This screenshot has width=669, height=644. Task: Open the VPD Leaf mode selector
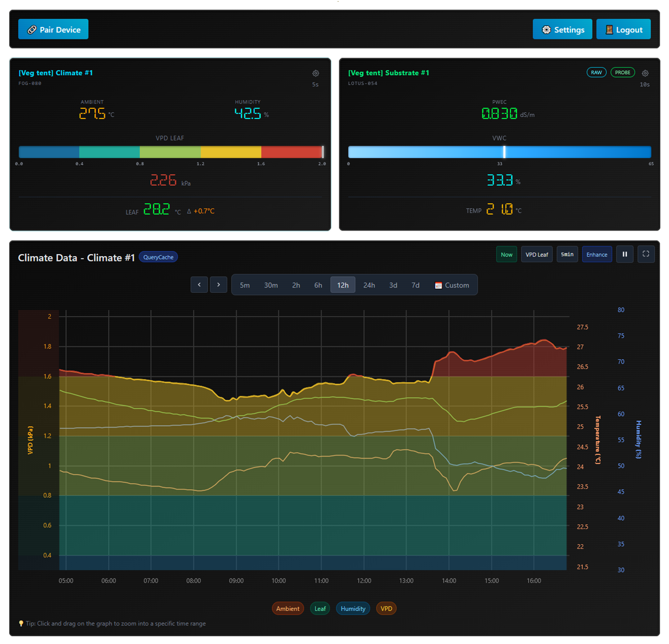coord(536,254)
